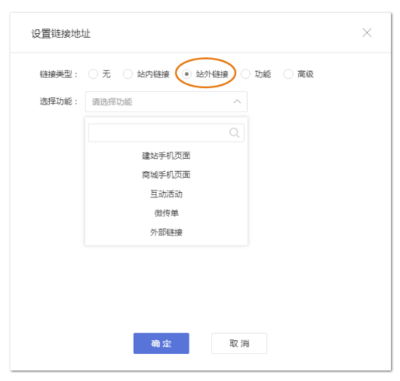This screenshot has width=400, height=381.
Task: Choose 建站手机页面 from the list
Action: point(166,156)
